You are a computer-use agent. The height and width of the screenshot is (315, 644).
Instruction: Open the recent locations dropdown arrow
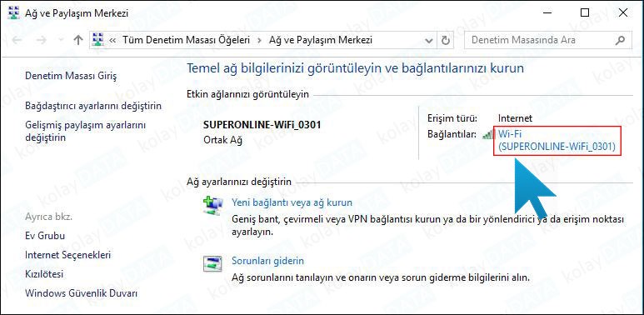click(x=61, y=40)
